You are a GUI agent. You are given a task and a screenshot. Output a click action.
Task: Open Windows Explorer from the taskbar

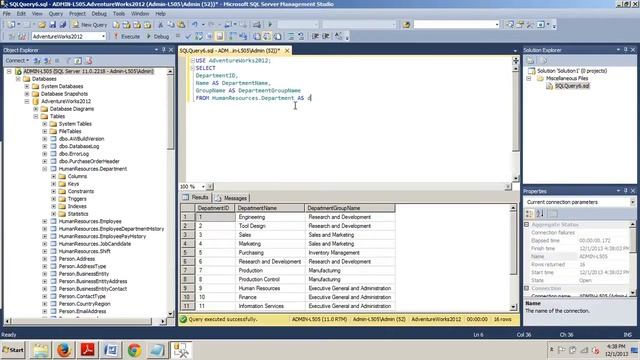(x=40, y=350)
